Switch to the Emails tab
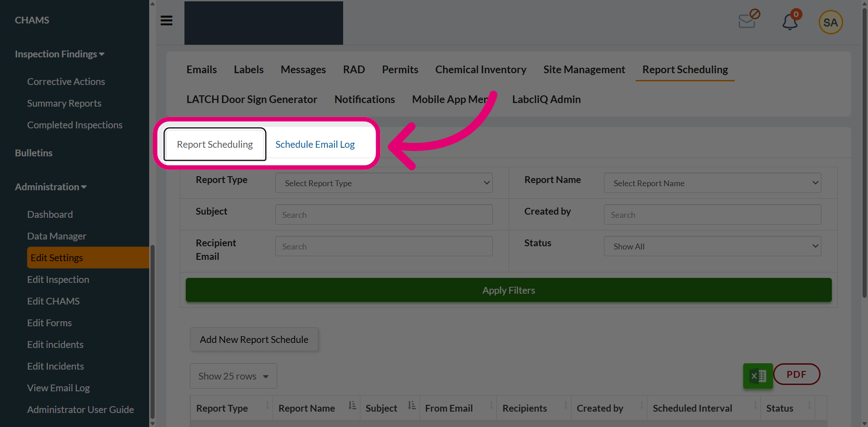This screenshot has height=427, width=868. click(x=202, y=70)
